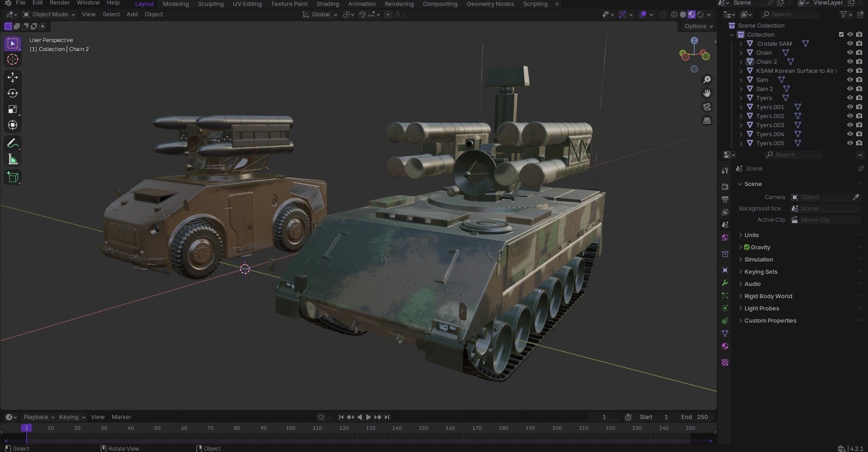Image resolution: width=868 pixels, height=452 pixels.
Task: Select the Measure tool
Action: [x=13, y=159]
